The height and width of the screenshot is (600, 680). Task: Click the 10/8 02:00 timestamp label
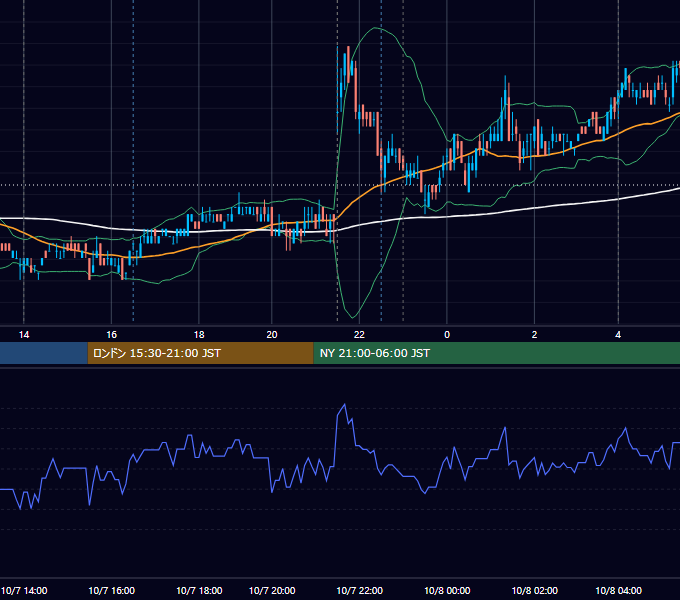click(535, 590)
